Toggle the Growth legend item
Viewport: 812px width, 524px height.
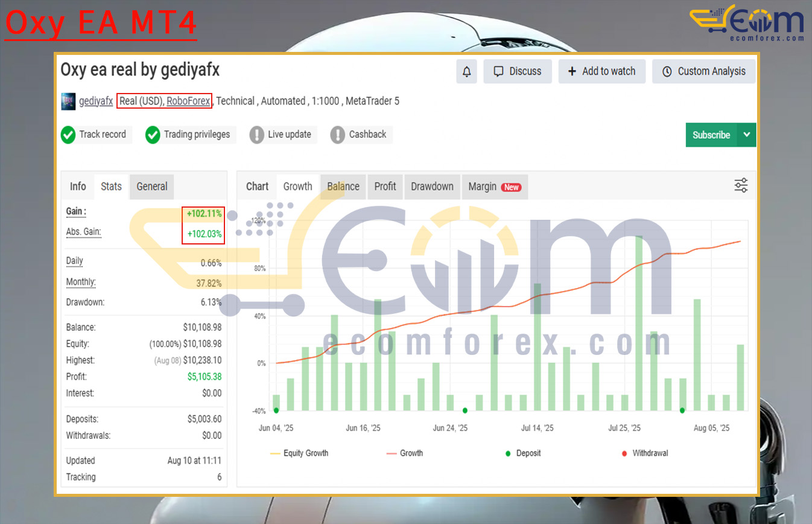coord(405,453)
